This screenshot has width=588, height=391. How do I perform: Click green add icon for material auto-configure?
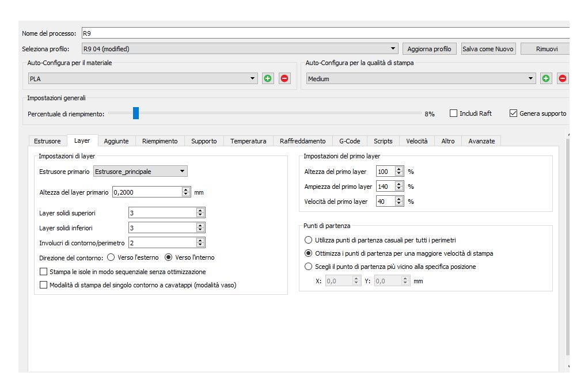pyautogui.click(x=268, y=79)
